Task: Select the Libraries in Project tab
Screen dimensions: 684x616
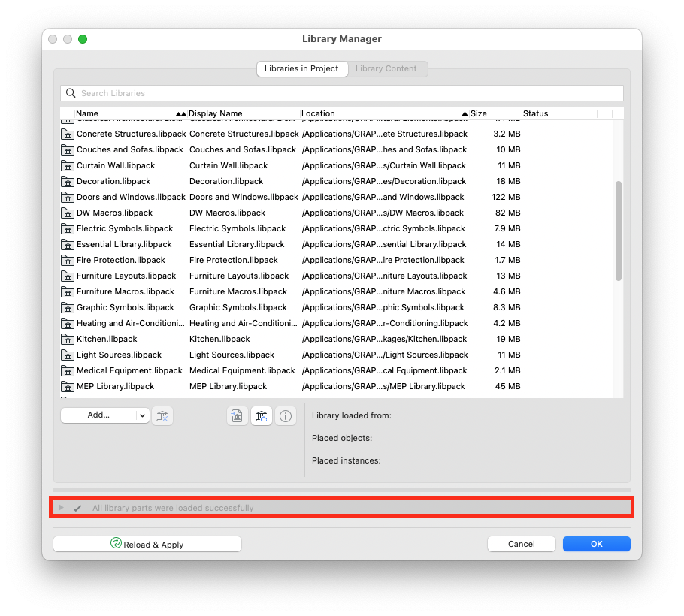Action: coord(302,68)
